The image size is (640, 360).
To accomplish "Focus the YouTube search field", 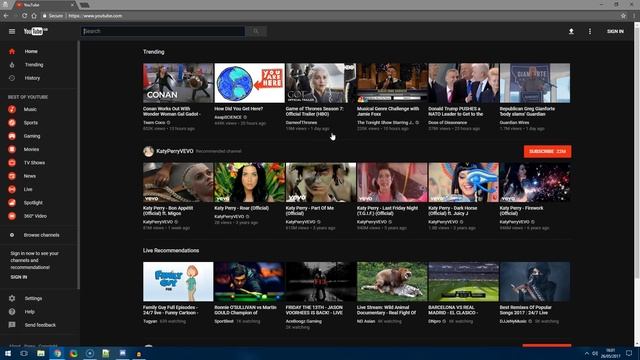I will click(163, 31).
